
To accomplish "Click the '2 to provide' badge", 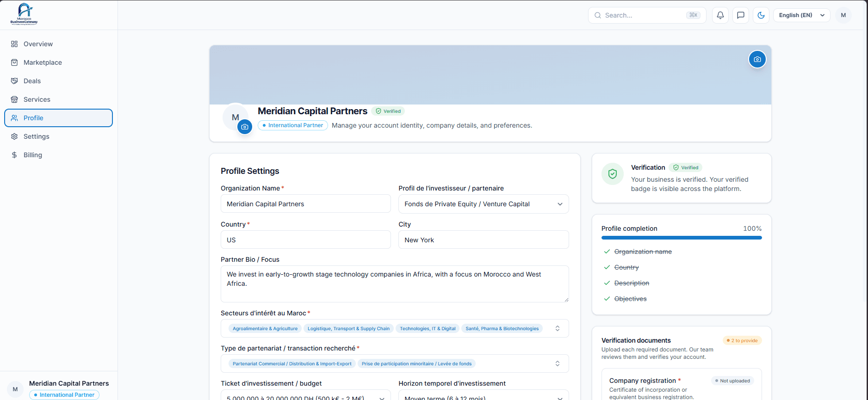I will 742,340.
